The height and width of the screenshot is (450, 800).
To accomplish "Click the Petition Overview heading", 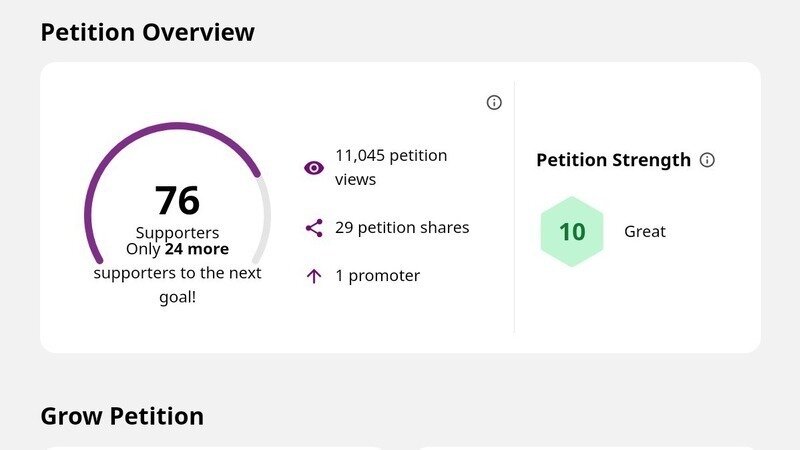I will click(x=148, y=32).
